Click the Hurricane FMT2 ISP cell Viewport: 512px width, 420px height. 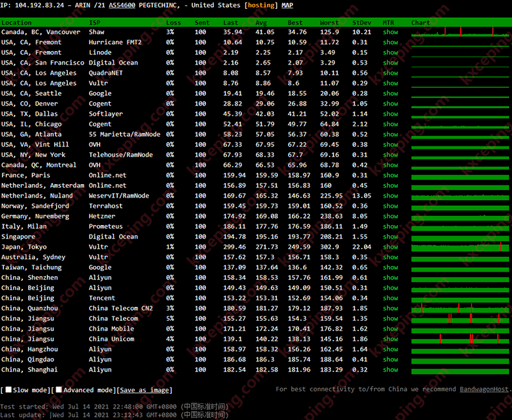[x=115, y=42]
